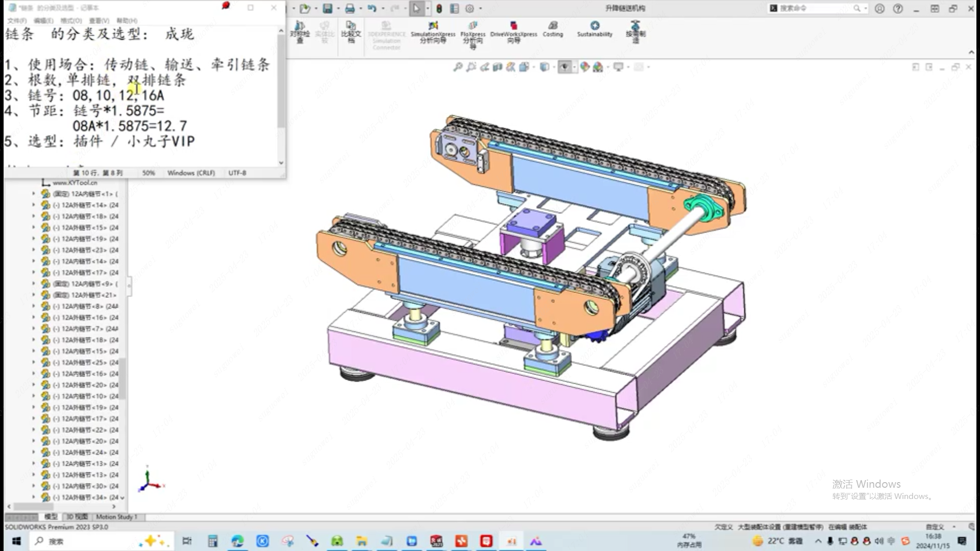Open the 格式(O) menu in Notepad

(x=71, y=21)
